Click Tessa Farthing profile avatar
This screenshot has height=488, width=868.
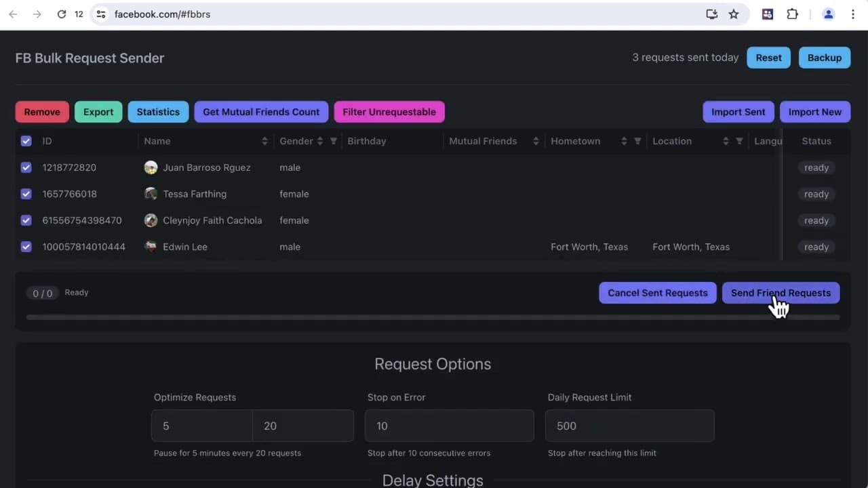[151, 194]
